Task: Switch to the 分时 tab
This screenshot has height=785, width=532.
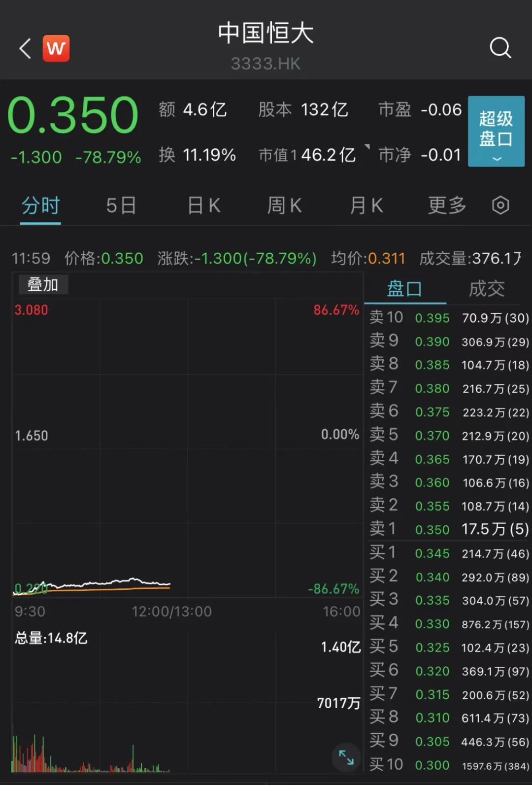Action: click(x=40, y=205)
